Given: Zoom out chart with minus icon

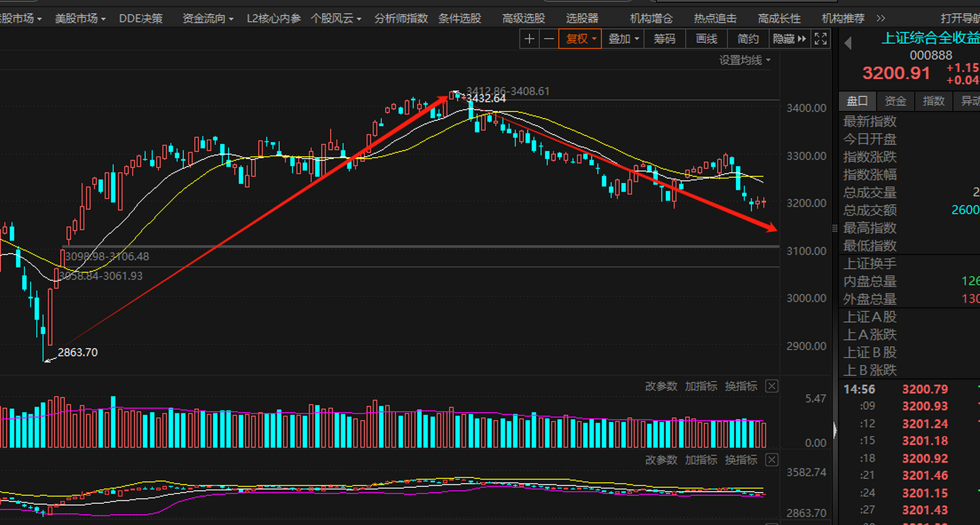Looking at the screenshot, I should click(549, 39).
